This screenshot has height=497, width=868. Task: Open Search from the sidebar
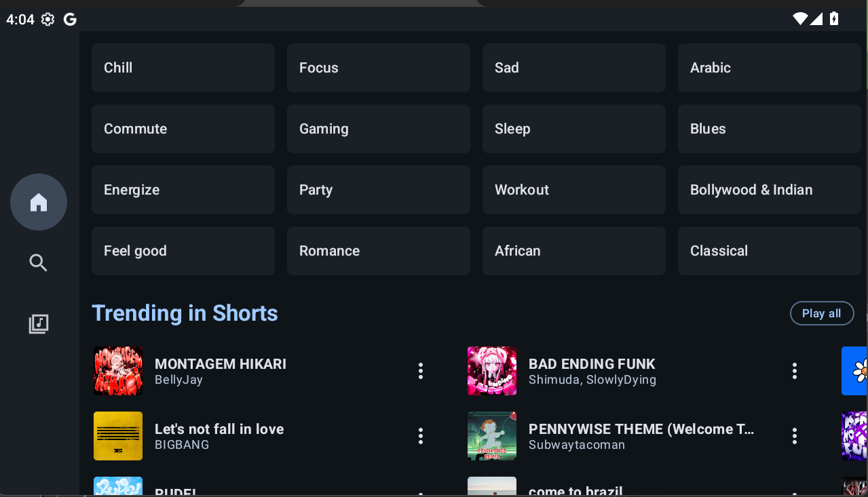(38, 263)
